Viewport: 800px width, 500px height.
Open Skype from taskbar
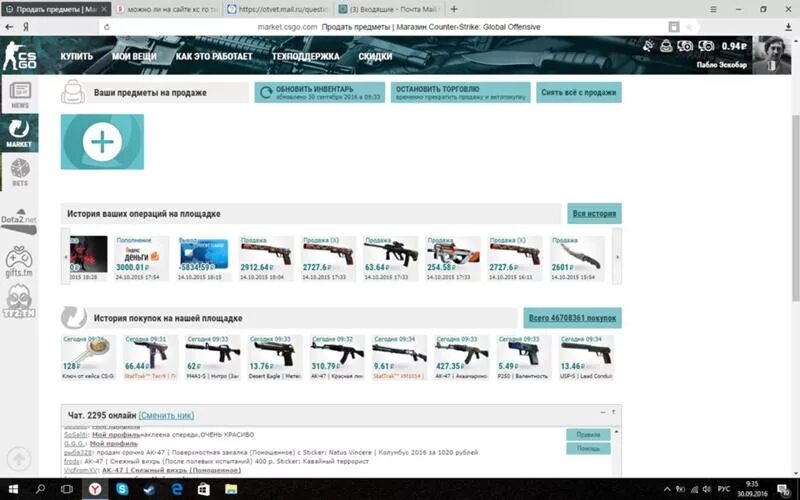point(122,489)
